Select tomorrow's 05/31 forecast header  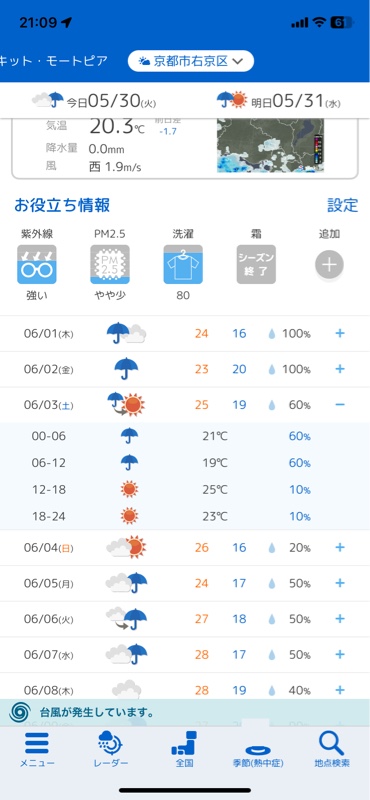click(x=279, y=101)
